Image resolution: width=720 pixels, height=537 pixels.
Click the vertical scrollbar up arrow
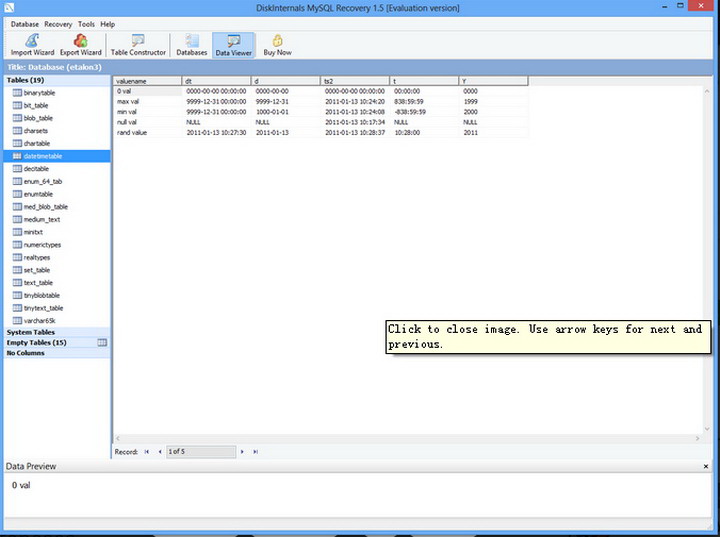point(707,91)
